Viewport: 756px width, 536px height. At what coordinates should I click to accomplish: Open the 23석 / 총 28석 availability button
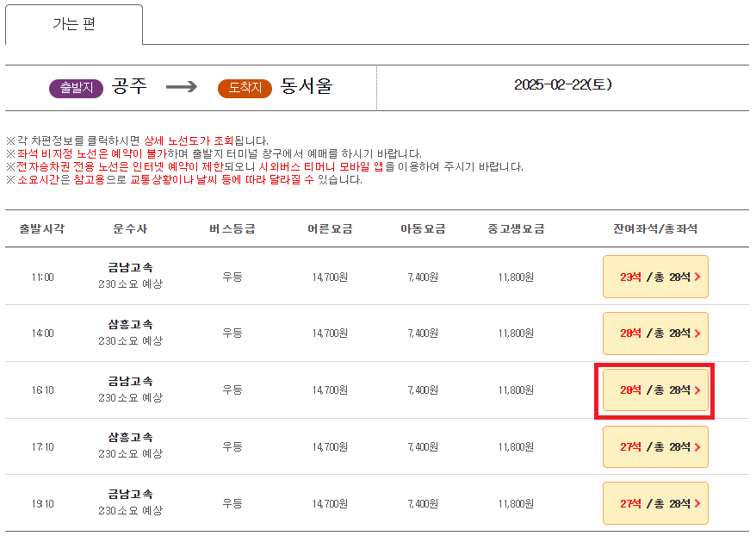[x=655, y=277]
